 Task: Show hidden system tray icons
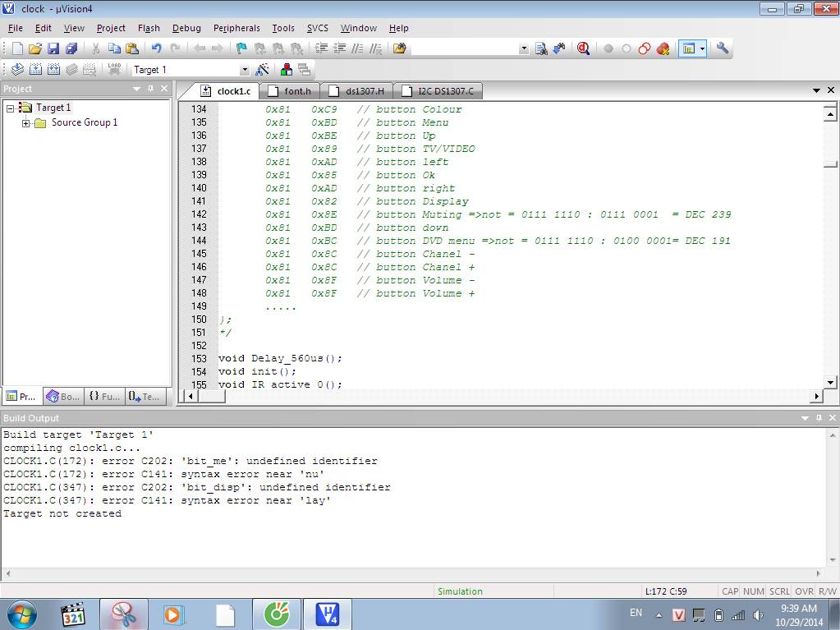(659, 615)
